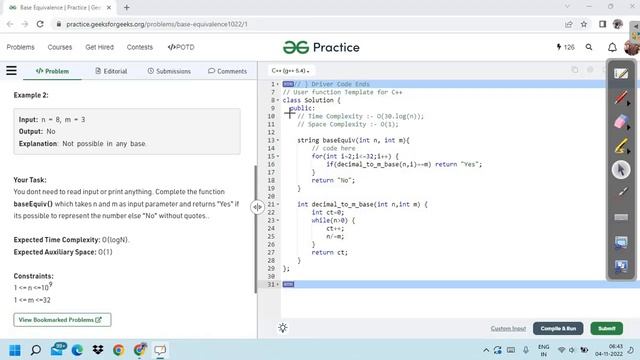This screenshot has width=640, height=360.
Task: Open the Windows Start menu
Action: pos(15,350)
